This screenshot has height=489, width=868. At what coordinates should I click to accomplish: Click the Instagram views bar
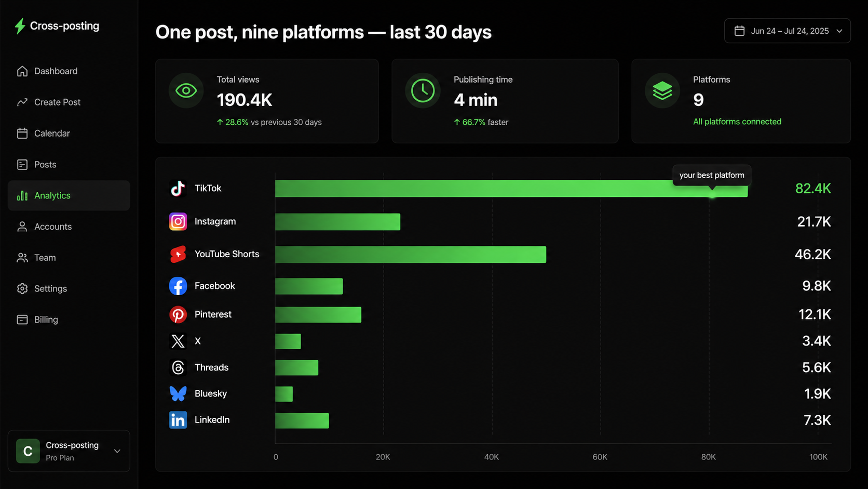(x=337, y=222)
